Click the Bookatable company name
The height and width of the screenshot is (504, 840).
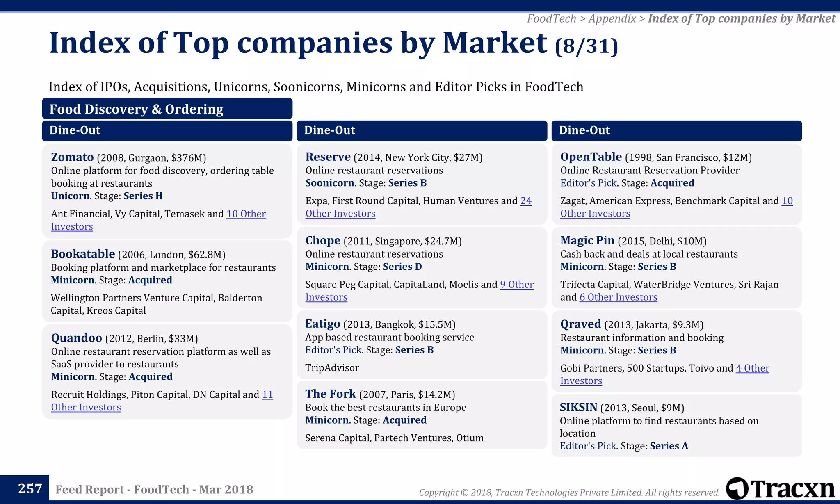point(83,254)
